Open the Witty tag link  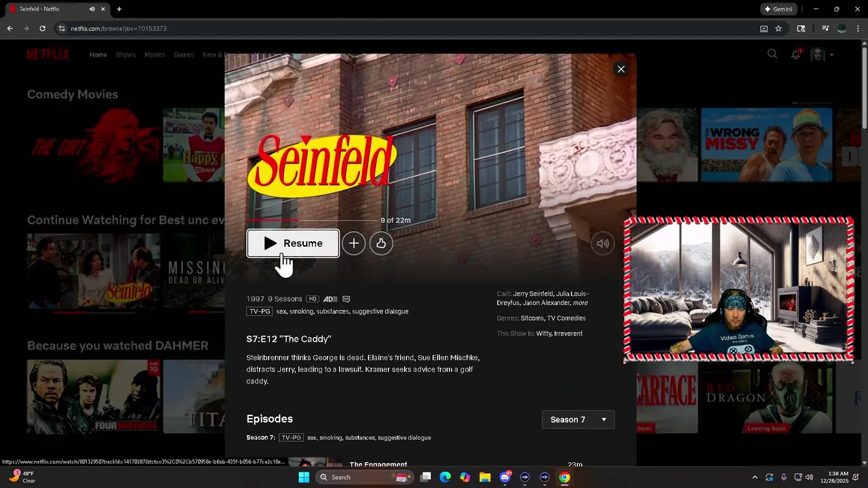[544, 333]
